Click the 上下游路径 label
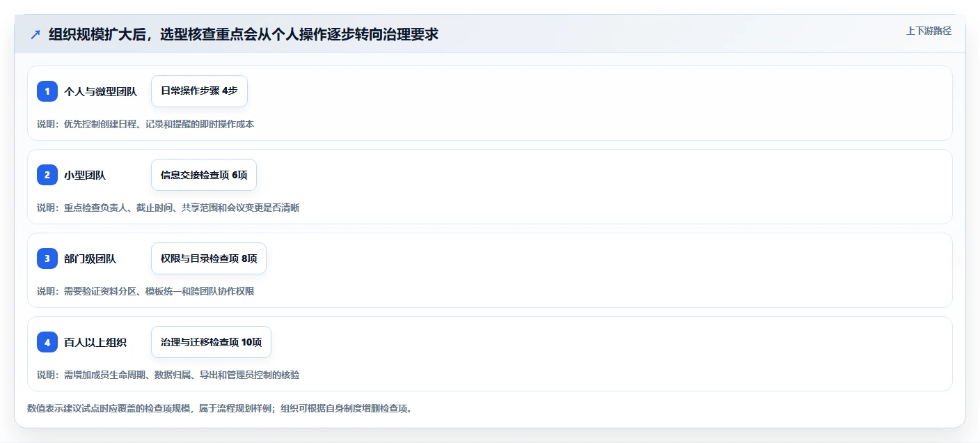 (928, 31)
